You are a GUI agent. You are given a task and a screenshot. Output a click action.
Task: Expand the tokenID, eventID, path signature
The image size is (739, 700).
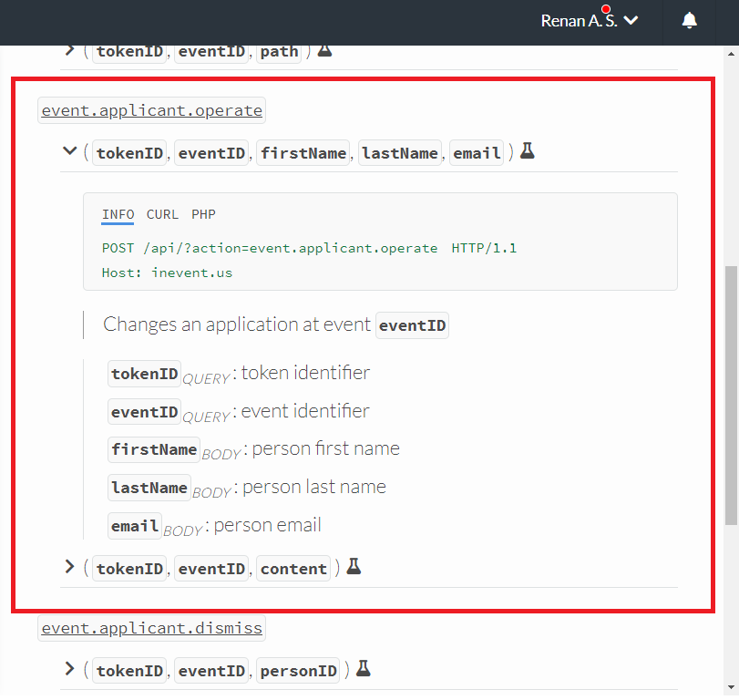point(69,50)
